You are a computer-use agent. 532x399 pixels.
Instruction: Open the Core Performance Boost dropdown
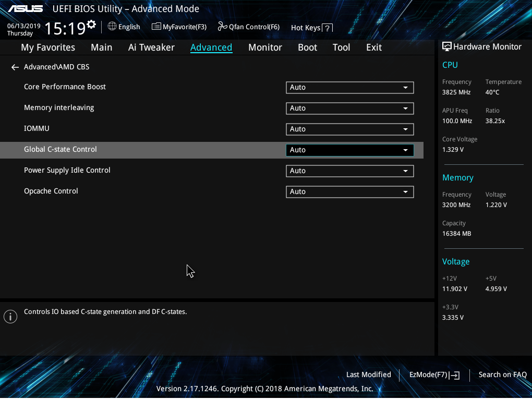(350, 88)
